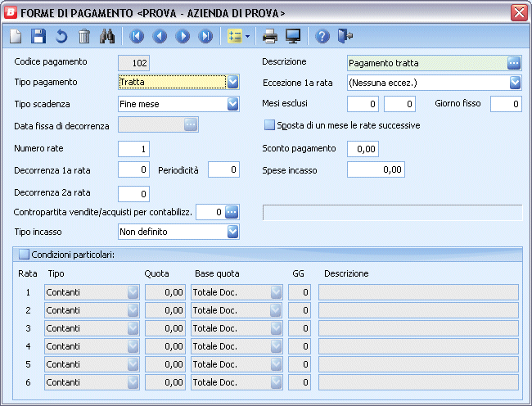
Task: Click the Giorno fisso field
Action: coord(506,104)
